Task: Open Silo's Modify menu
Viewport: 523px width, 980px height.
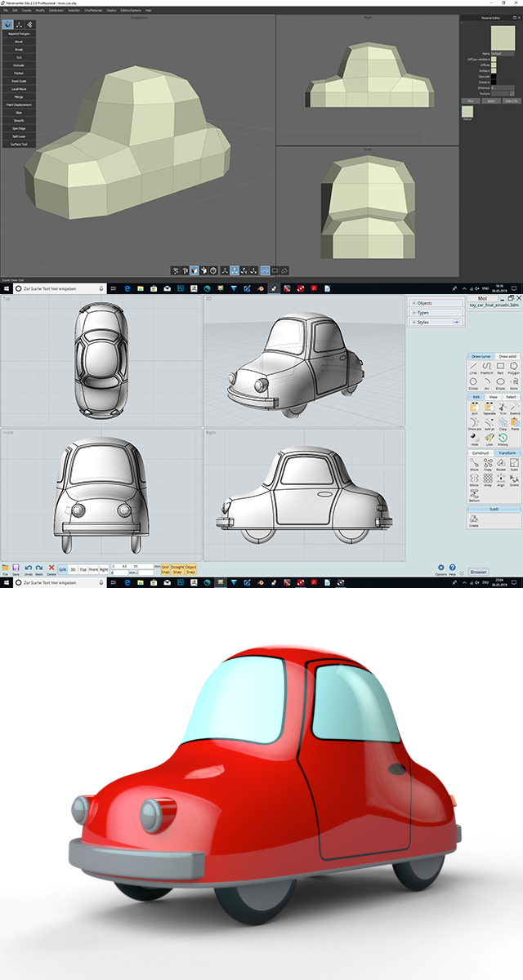Action: pyautogui.click(x=40, y=10)
